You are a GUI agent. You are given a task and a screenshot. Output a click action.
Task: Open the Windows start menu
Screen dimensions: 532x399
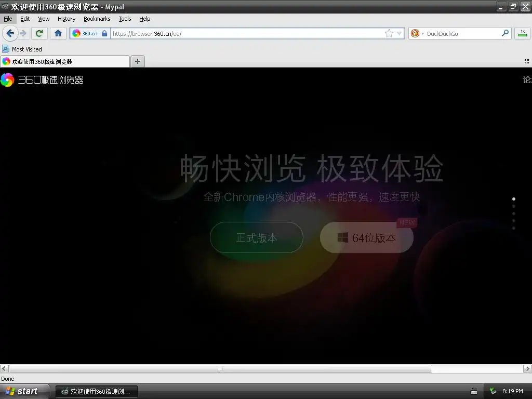pyautogui.click(x=24, y=391)
